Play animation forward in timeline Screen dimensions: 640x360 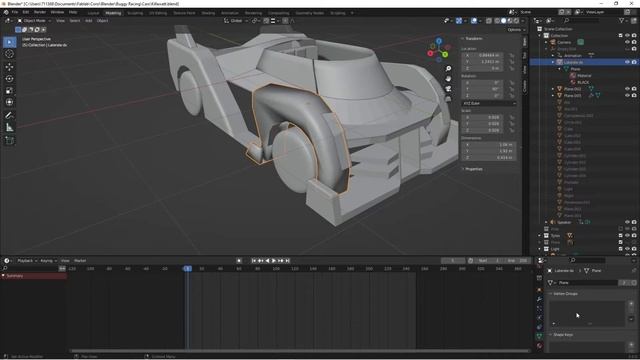(x=274, y=260)
